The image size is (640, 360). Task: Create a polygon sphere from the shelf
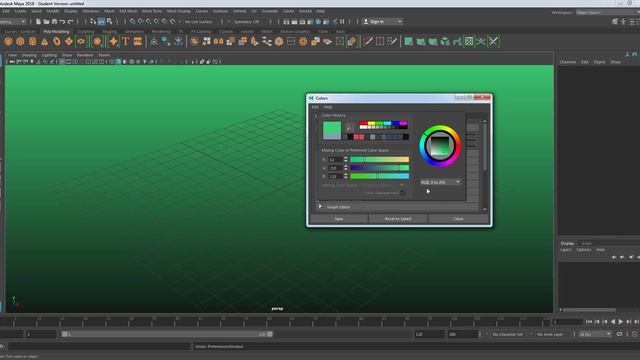[8, 41]
